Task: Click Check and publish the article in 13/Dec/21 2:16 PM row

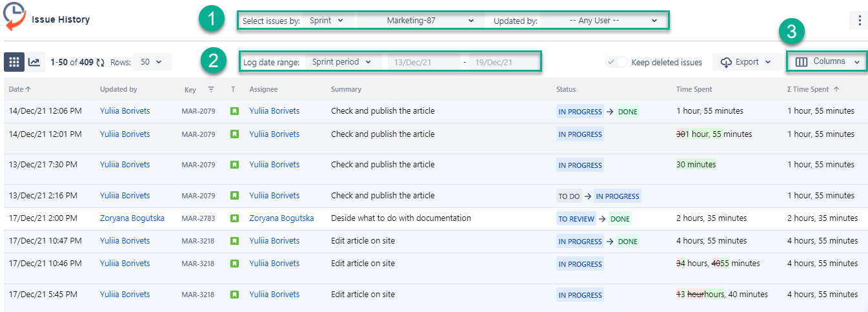Action: pos(383,196)
